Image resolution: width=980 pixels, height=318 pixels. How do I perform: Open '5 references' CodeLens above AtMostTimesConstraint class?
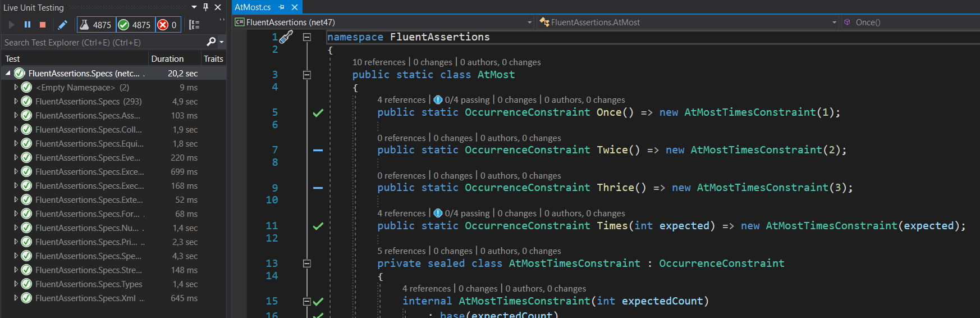coord(401,251)
